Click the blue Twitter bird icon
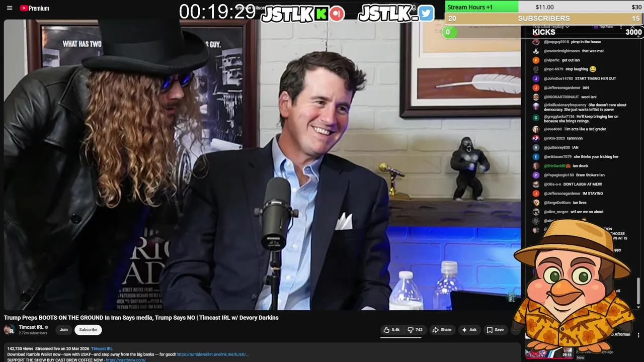The image size is (644, 362). (x=426, y=14)
